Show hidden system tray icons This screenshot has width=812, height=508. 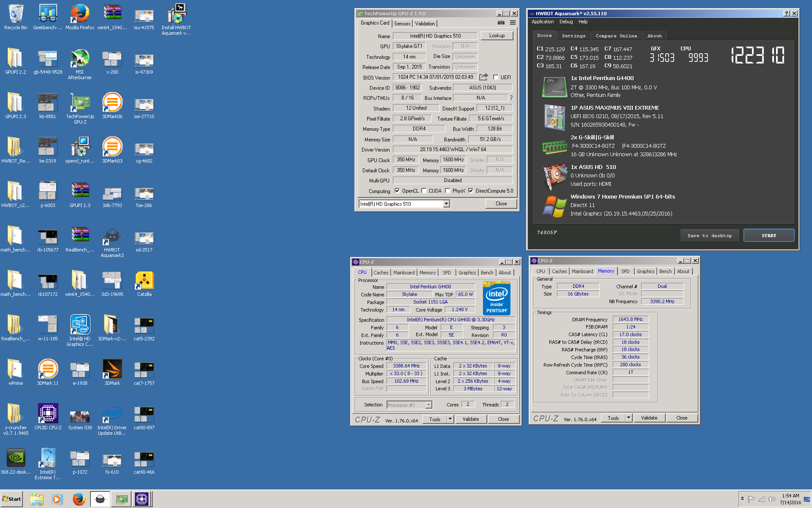point(742,499)
